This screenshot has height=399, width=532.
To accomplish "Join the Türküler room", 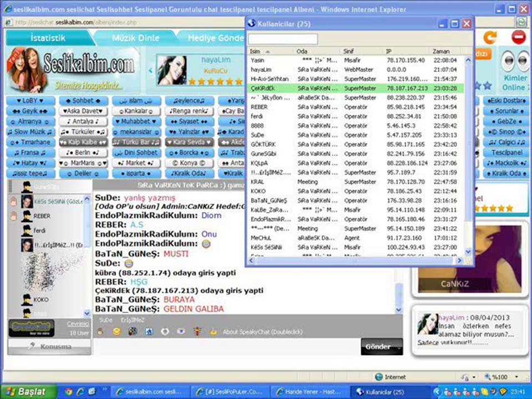I will (x=84, y=132).
